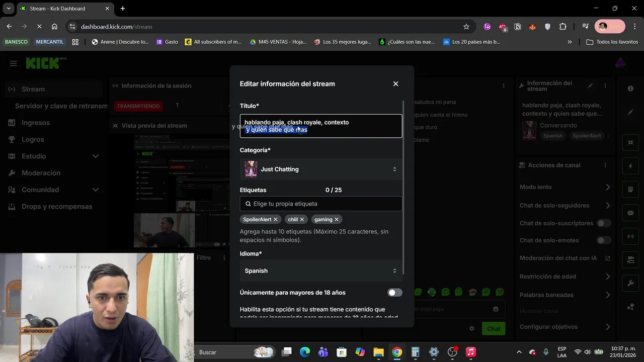The image size is (644, 362).
Task: Click the camera icon in right sidebar
Action: (x=630, y=260)
